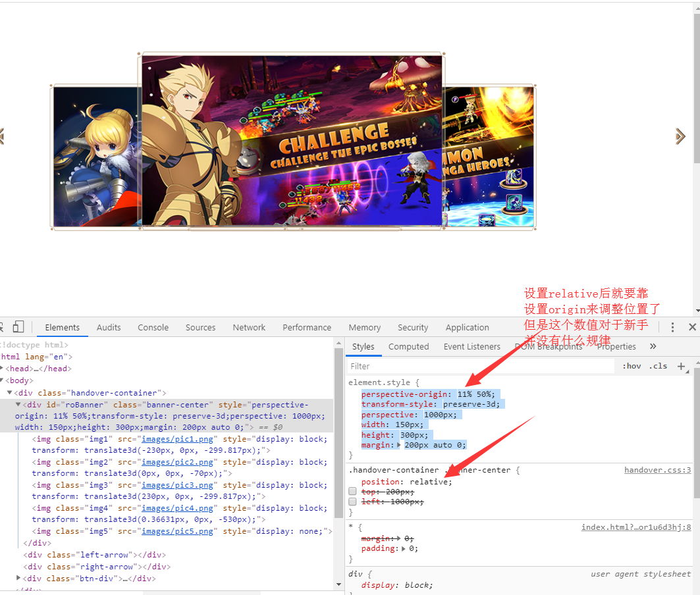Image resolution: width=700 pixels, height=595 pixels.
Task: Open the Audits tab
Action: coord(109,327)
